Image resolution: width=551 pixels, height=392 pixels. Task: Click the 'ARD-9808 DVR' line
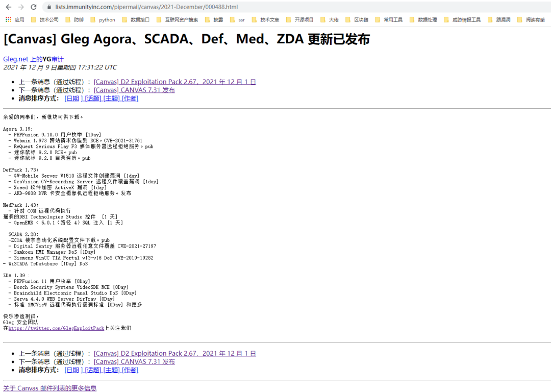coord(70,193)
